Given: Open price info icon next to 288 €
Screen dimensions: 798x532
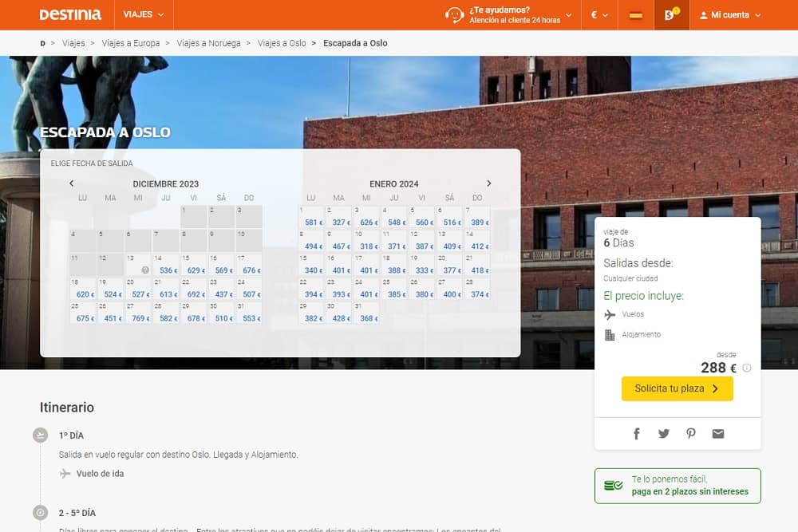Looking at the screenshot, I should point(747,368).
